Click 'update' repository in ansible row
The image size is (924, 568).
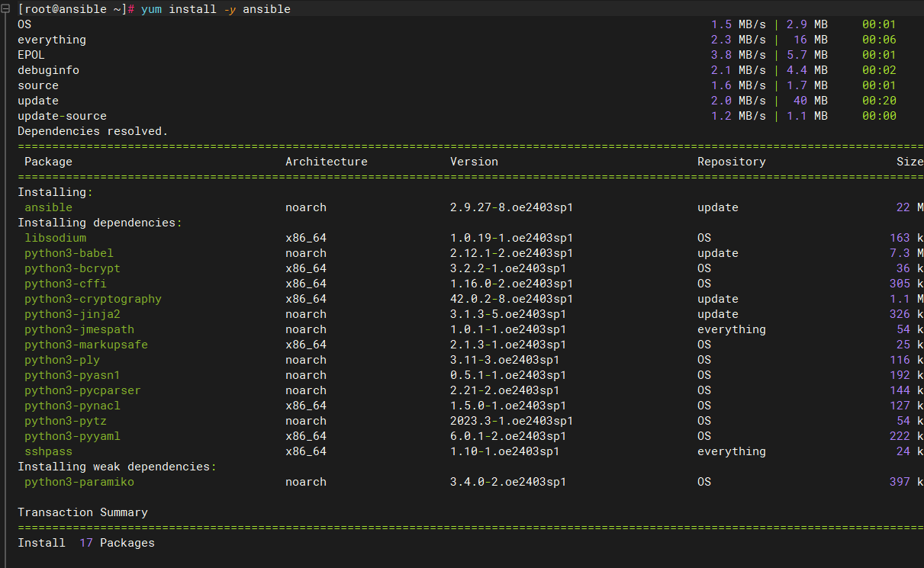click(x=718, y=207)
